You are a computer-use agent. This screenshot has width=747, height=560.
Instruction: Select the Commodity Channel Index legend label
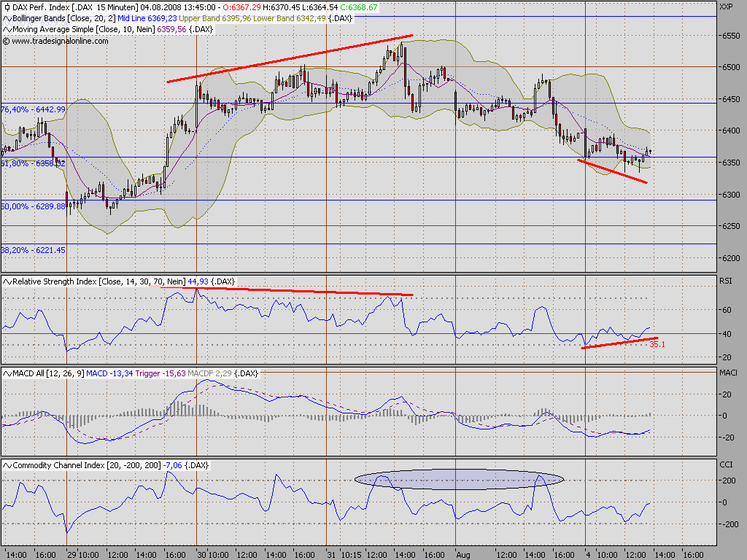pyautogui.click(x=87, y=465)
